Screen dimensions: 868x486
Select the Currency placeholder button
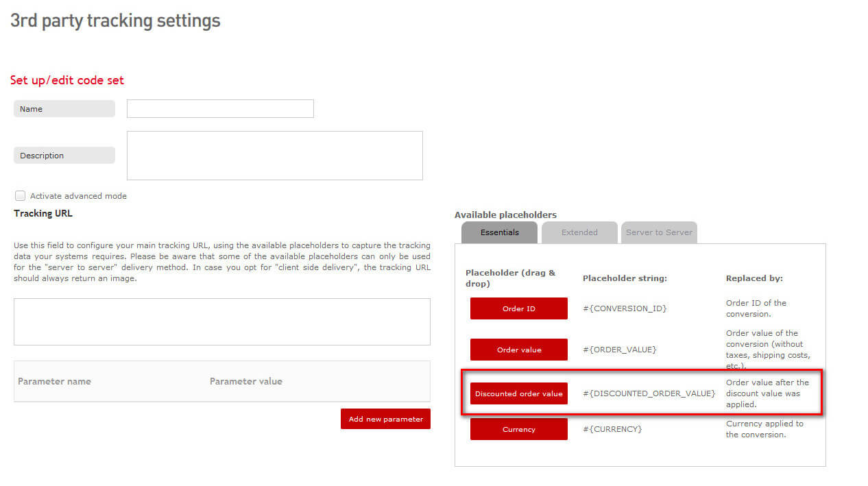coord(519,429)
